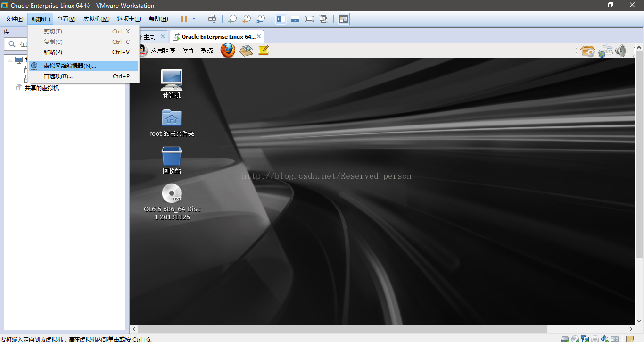Open the 选项卡(T) menu

(129, 19)
